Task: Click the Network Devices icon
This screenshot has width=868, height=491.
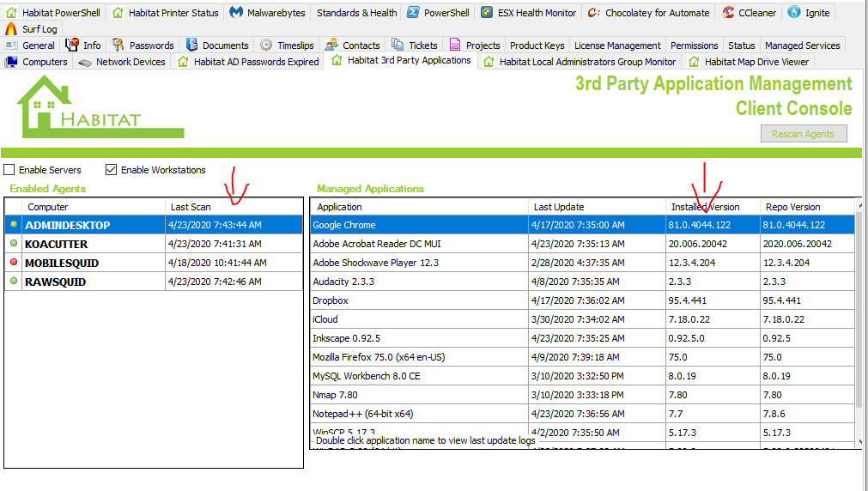Action: coord(84,62)
